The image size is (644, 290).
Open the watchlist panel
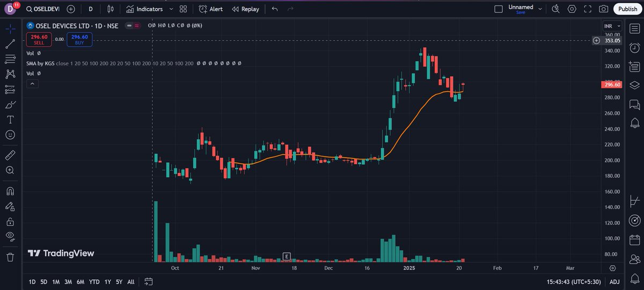[634, 27]
